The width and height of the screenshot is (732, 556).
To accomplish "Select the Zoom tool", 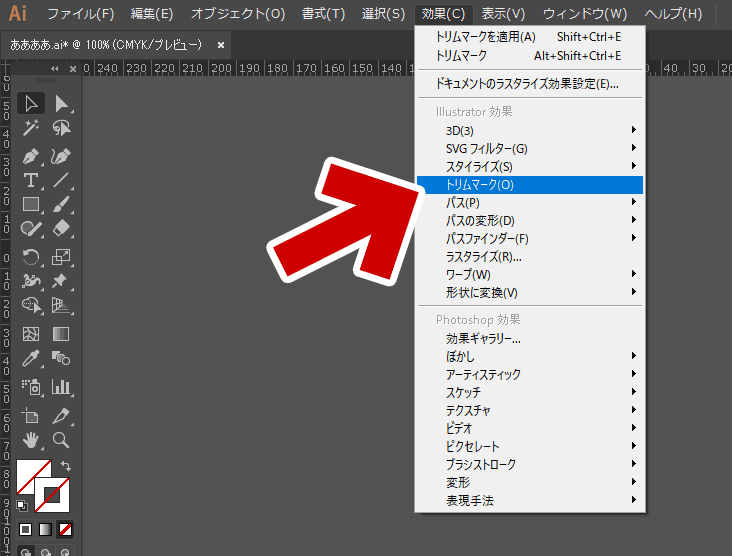I will [61, 440].
